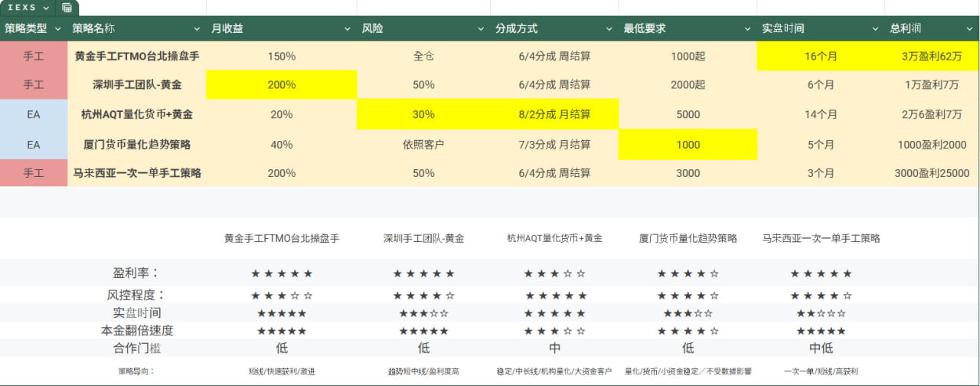This screenshot has height=386, width=980.
Task: Click the 一次一单/短线/高获利 cell
Action: click(x=821, y=371)
